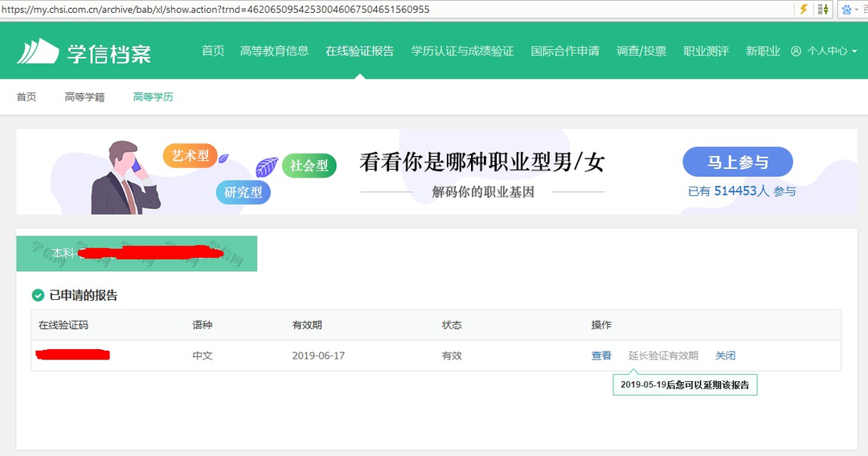Switch to the 高等学历 tab
868x456 pixels.
pos(154,97)
